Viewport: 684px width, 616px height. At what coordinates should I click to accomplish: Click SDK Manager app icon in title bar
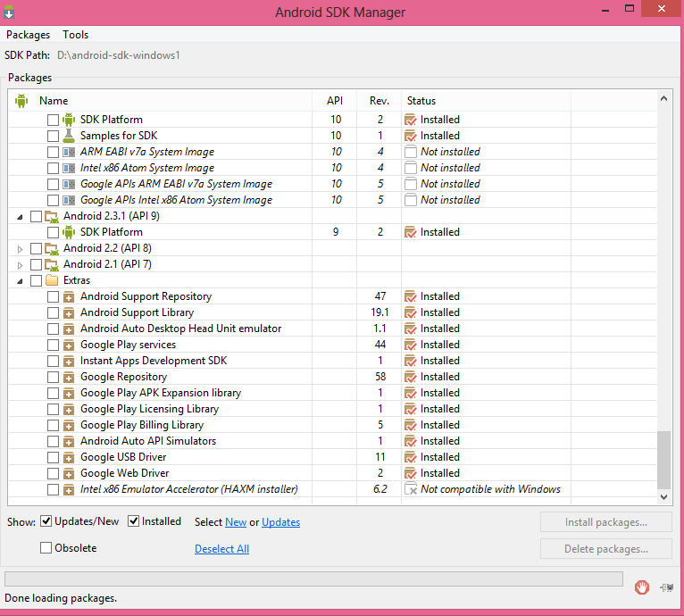click(9, 12)
